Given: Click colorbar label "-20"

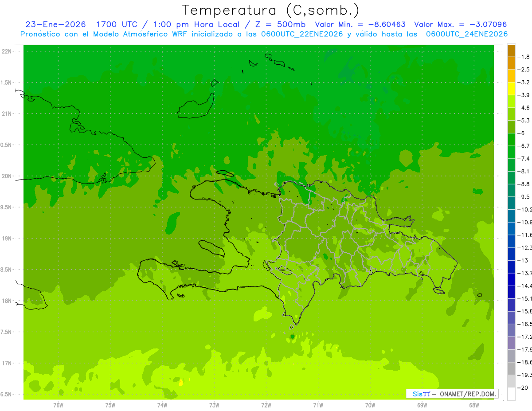Looking at the screenshot, I should coord(523,388).
